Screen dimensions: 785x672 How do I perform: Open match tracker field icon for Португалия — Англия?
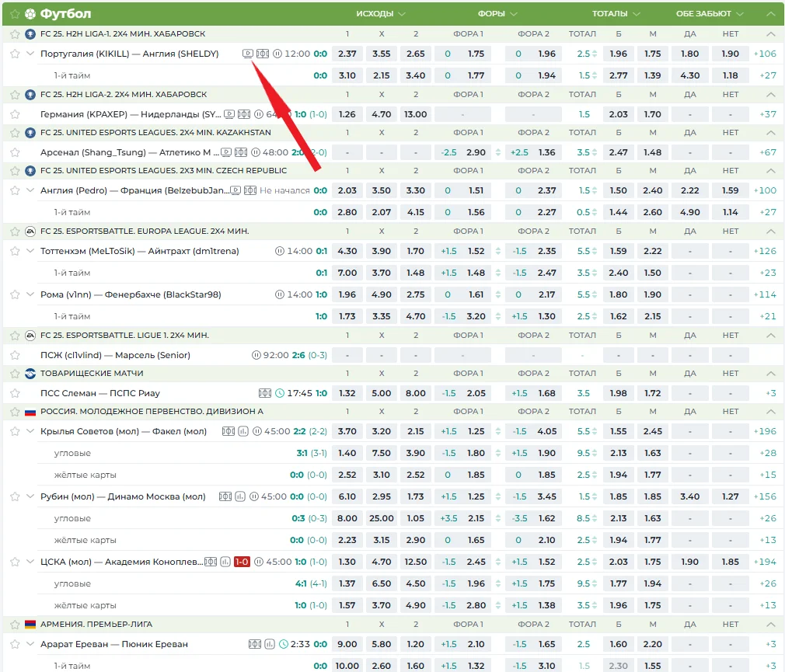[263, 54]
